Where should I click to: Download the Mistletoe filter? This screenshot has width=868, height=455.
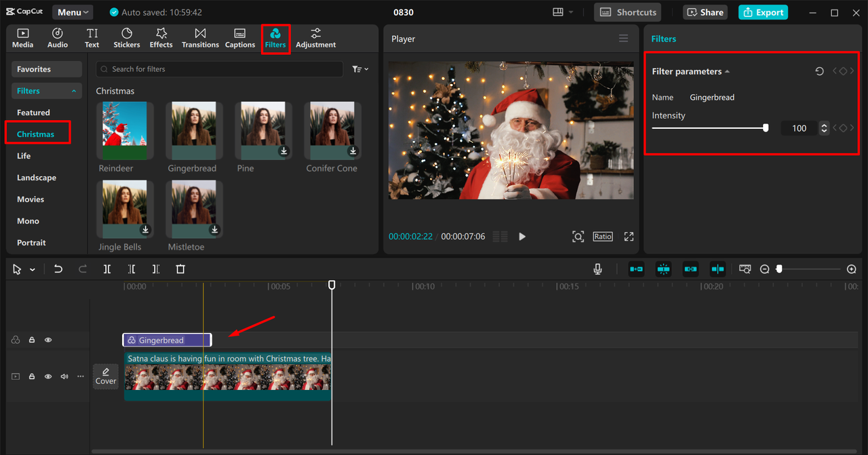[x=214, y=230]
